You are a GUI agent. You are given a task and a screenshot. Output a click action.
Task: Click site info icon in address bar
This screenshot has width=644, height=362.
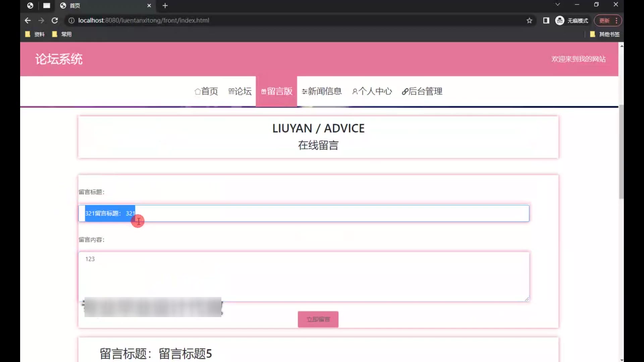(x=71, y=20)
